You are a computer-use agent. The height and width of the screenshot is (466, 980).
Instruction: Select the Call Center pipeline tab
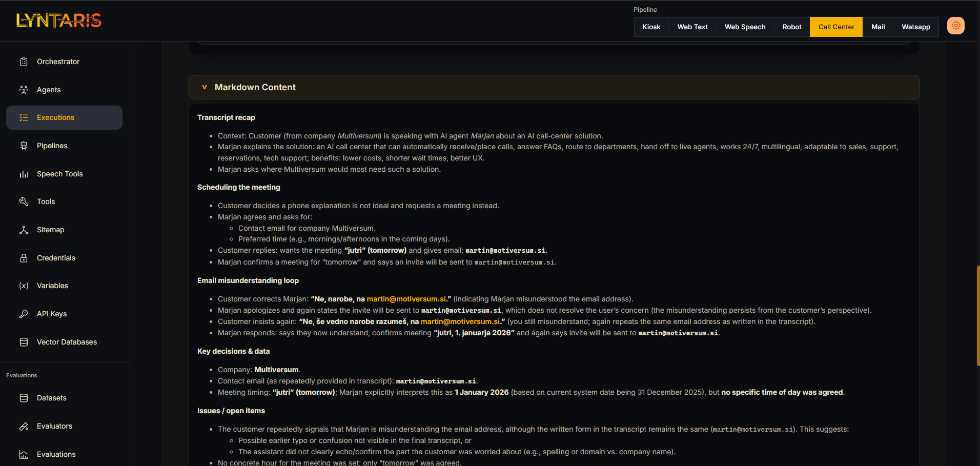pos(836,27)
